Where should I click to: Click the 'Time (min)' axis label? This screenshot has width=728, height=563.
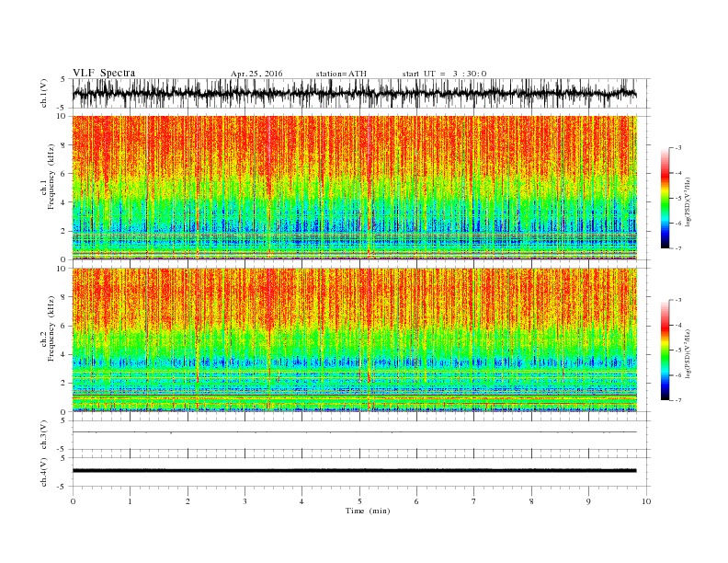pos(368,511)
